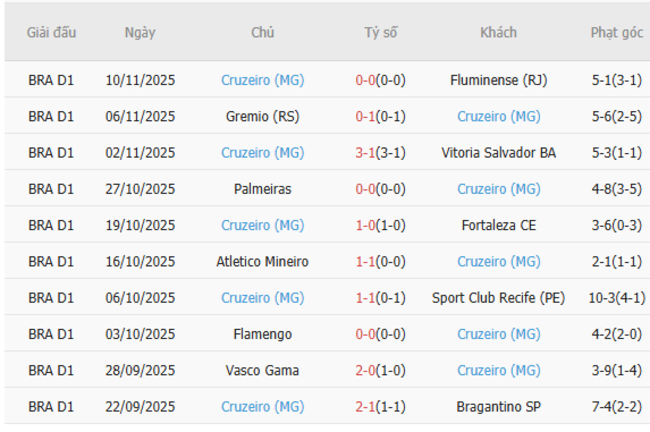Screen dimensions: 650x432
Task: Select the 'Giải đấu' column header
Action: [51, 32]
